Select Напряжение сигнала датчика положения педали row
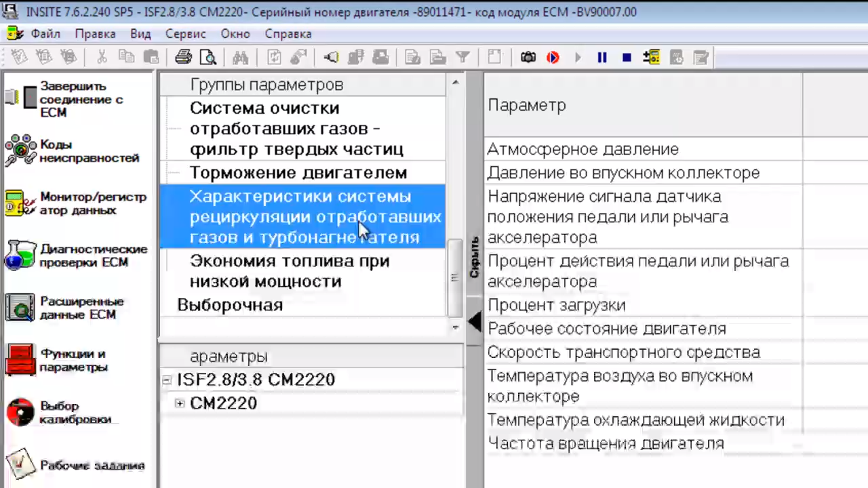Screen dimensions: 868x488 [643, 217]
